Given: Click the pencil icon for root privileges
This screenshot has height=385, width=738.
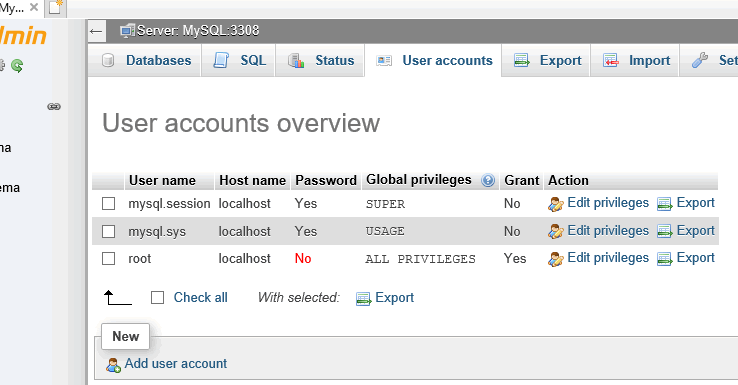Looking at the screenshot, I should [x=556, y=259].
